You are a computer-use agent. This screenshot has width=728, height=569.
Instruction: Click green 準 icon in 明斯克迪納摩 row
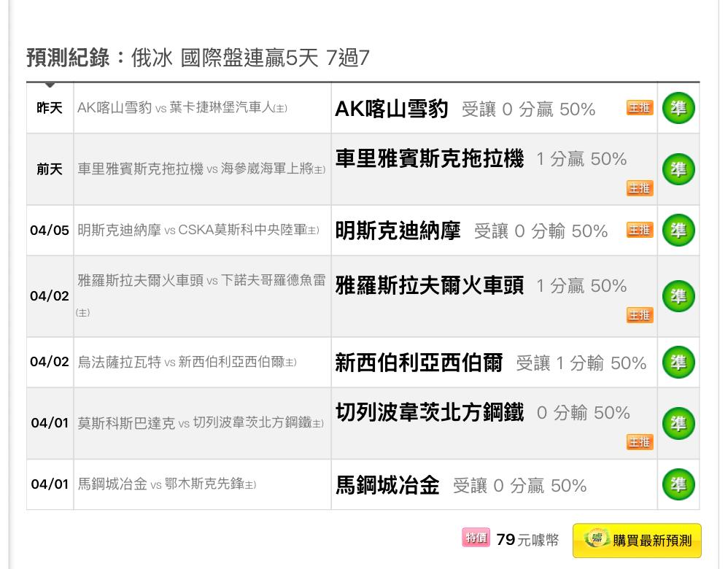(678, 231)
